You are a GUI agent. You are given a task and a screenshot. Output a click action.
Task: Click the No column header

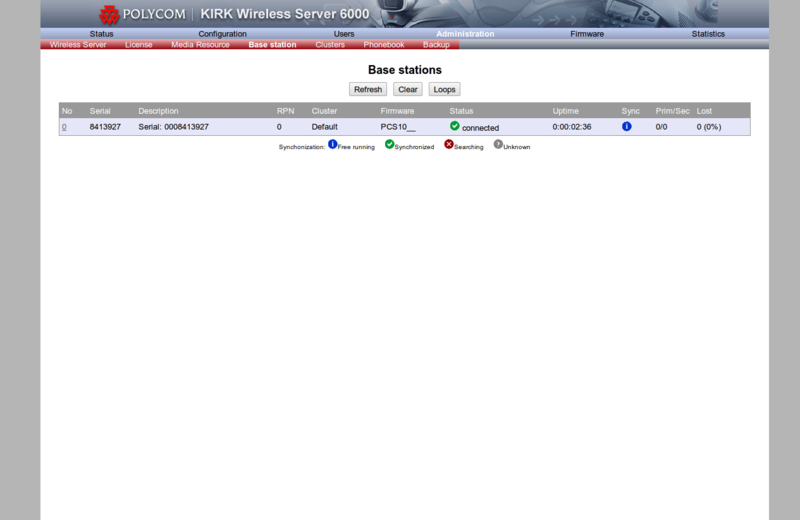coord(67,111)
